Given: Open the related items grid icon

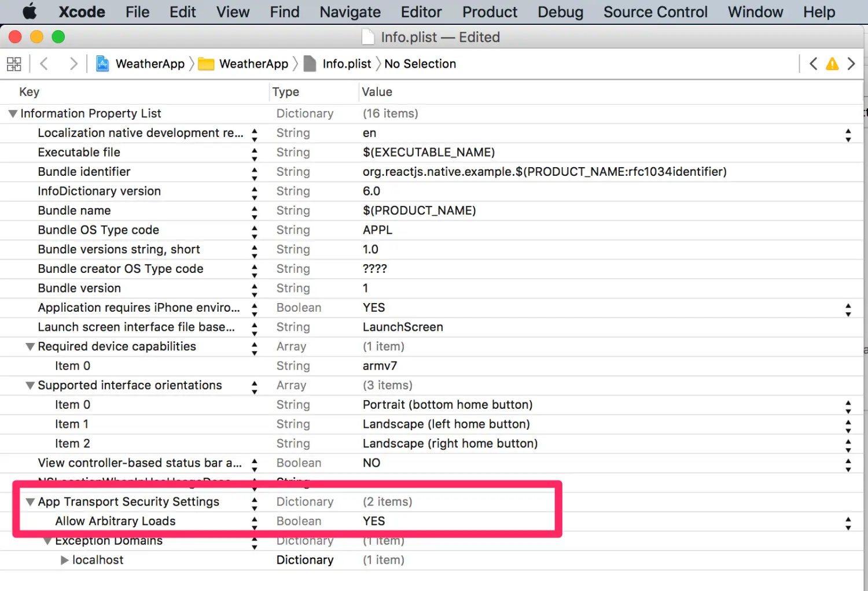Looking at the screenshot, I should point(14,64).
